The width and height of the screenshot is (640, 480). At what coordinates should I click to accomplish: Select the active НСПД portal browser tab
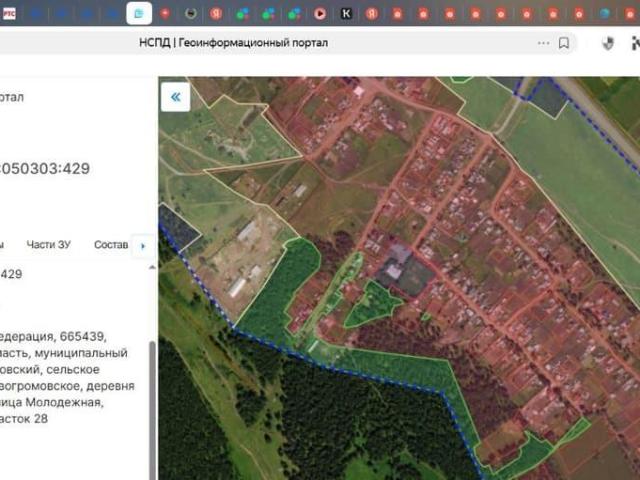(139, 13)
